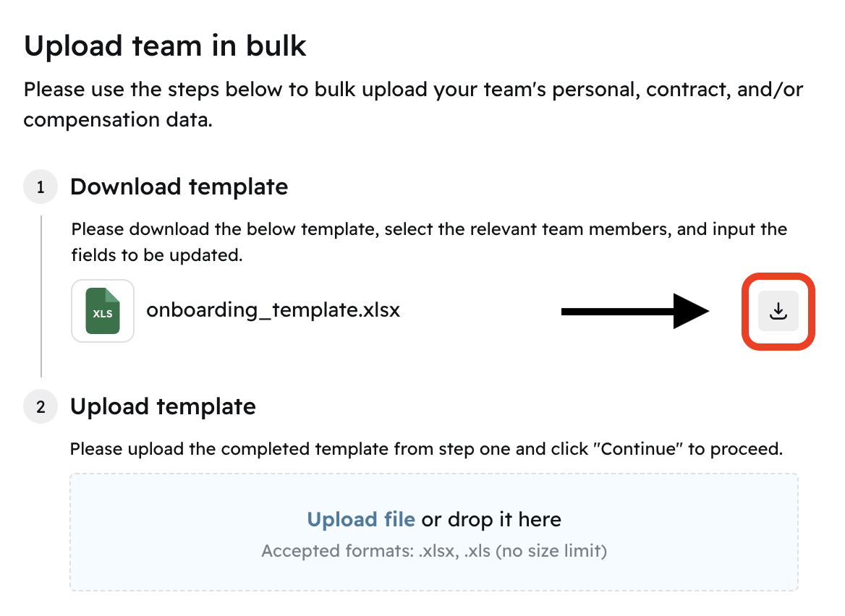Select the onboarding_template.xlsx file name
This screenshot has height=616, width=845.
point(273,310)
